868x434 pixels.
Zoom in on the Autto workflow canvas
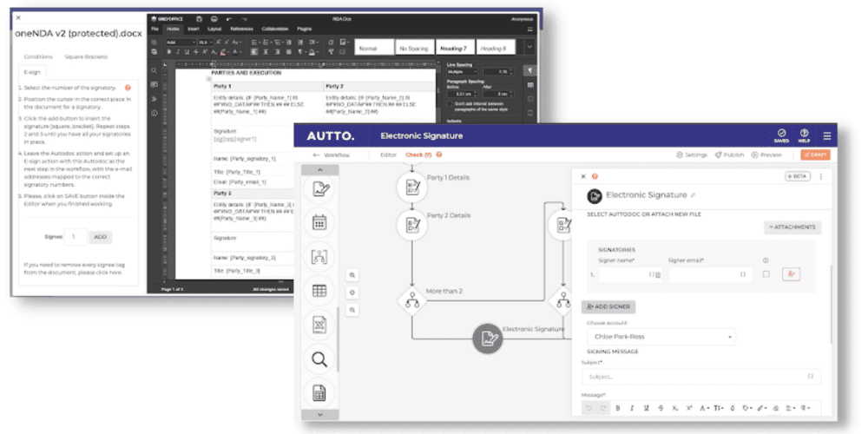tap(352, 275)
